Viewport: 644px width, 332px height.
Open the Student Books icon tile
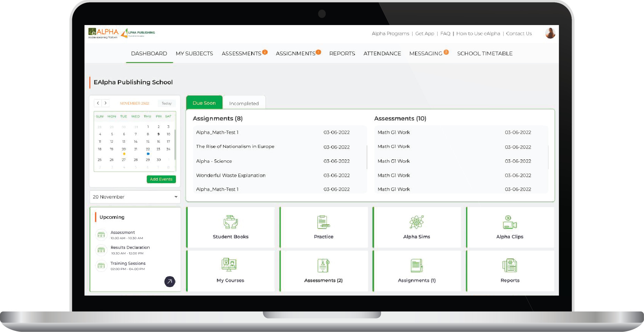[x=230, y=222]
